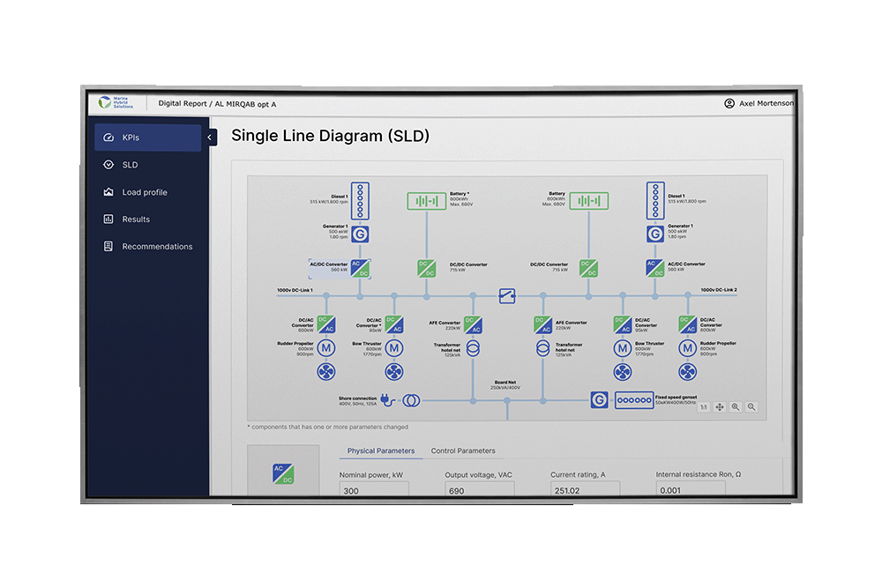This screenshot has height=588, width=882.
Task: Select the right Generator 1 G symbol
Action: point(655,234)
